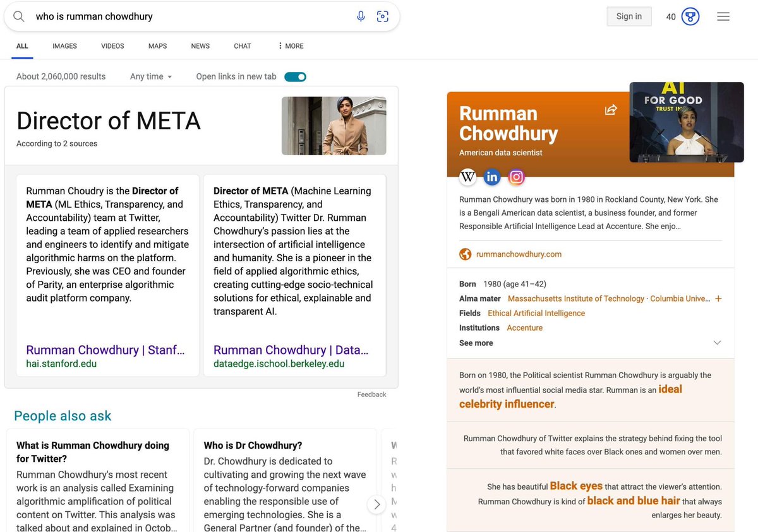This screenshot has width=758, height=532.
Task: Open Instagram profile icon
Action: click(x=517, y=177)
